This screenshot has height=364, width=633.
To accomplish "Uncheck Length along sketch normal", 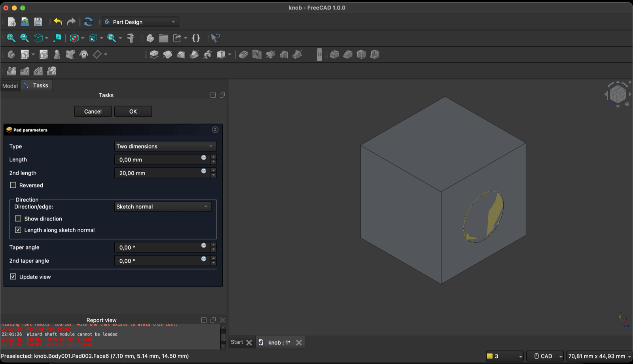I will point(18,230).
